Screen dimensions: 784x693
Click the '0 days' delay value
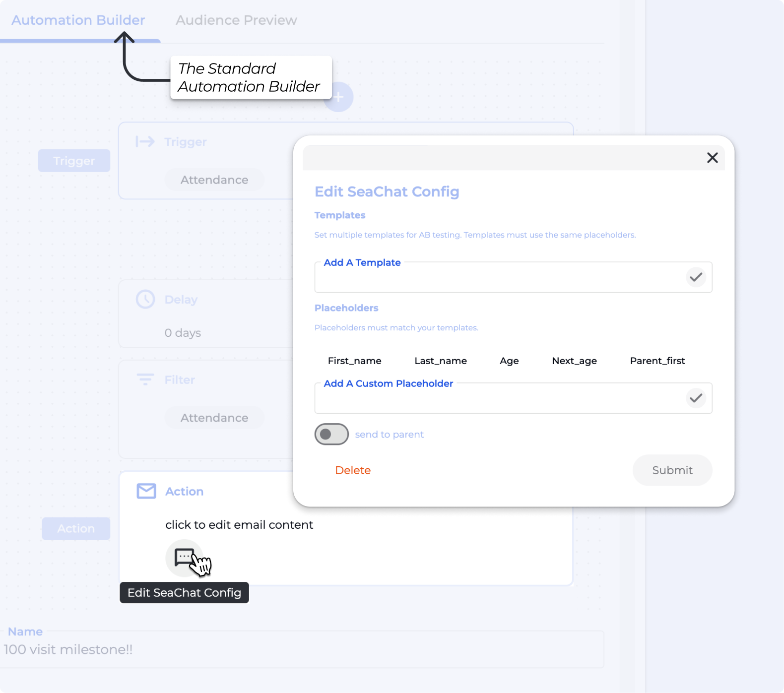click(x=183, y=333)
